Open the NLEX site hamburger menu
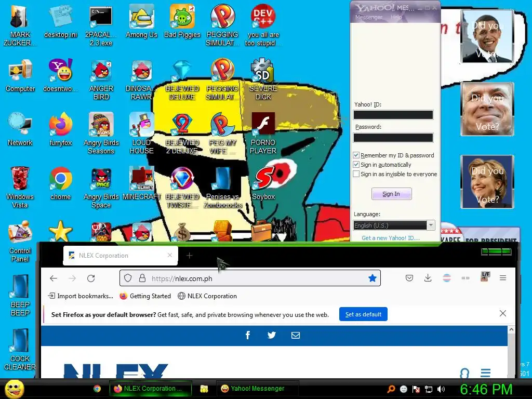This screenshot has height=399, width=532. click(x=486, y=373)
